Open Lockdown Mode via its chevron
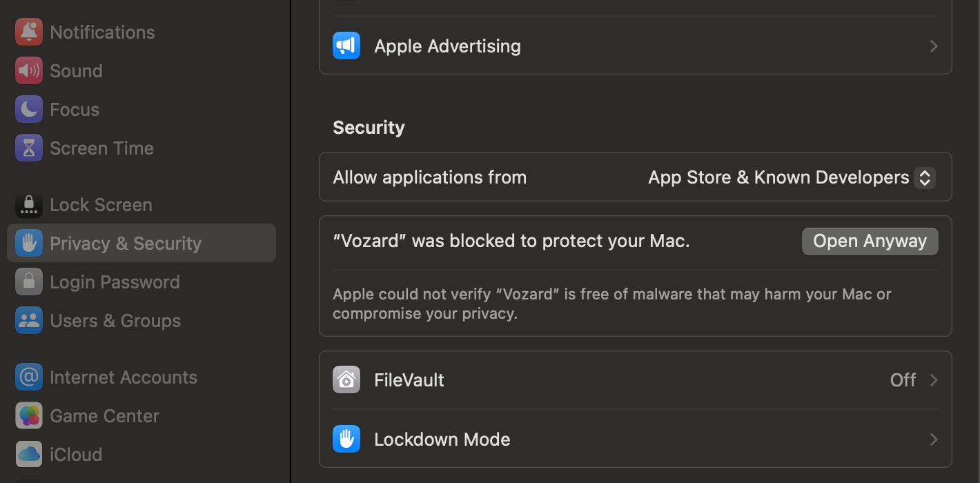The height and width of the screenshot is (483, 980). (934, 439)
